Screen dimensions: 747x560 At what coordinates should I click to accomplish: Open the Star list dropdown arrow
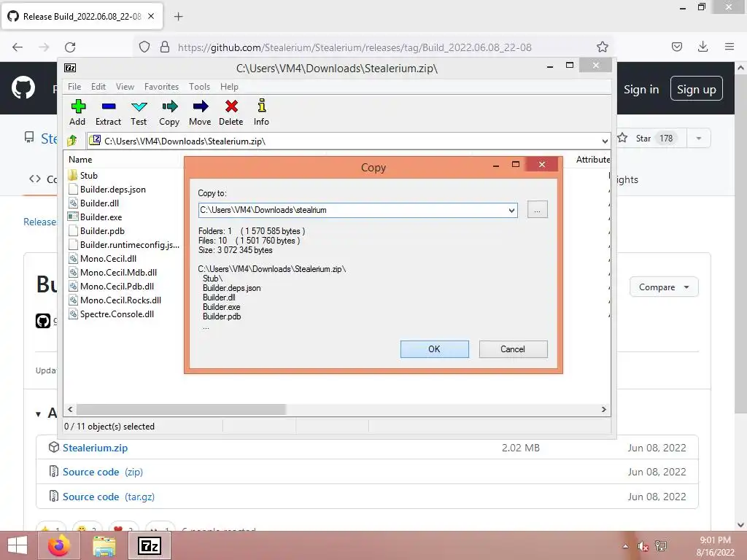point(698,138)
